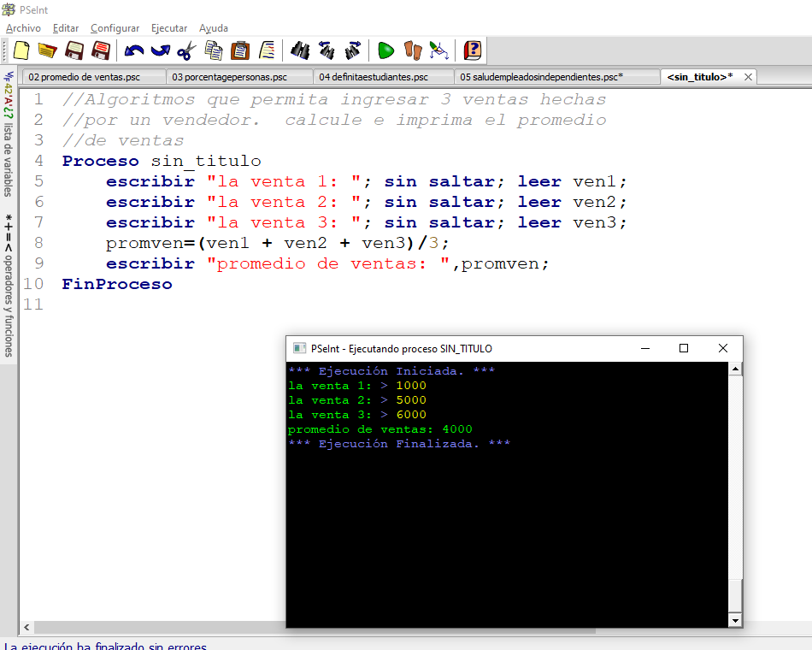The width and height of the screenshot is (812, 650).
Task: Click the console scrollbar down arrow
Action: [735, 620]
